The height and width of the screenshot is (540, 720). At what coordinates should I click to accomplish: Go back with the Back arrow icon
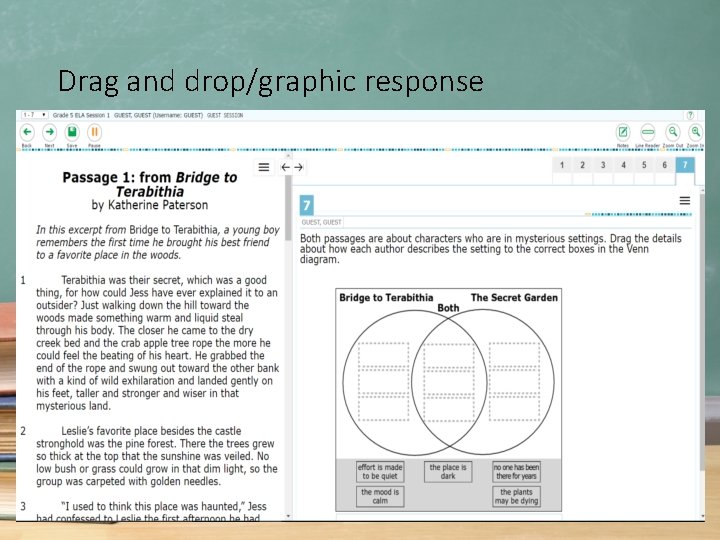click(27, 132)
